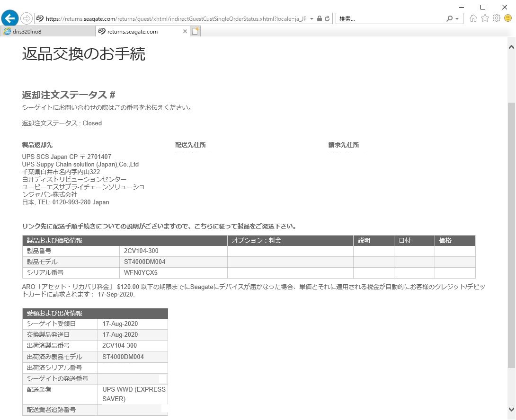The image size is (516, 420).
Task: Click the Home icon
Action: pyautogui.click(x=473, y=18)
